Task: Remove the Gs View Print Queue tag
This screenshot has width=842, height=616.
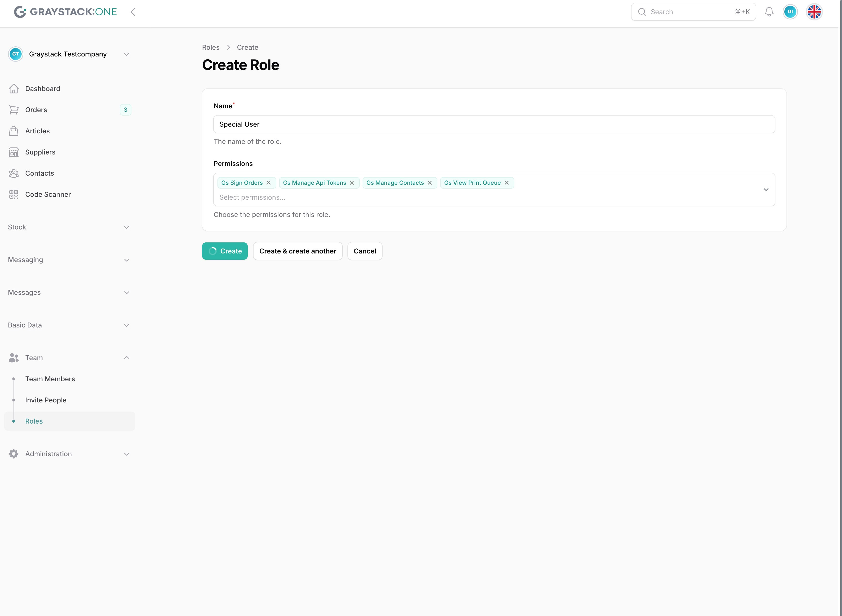Action: [x=506, y=183]
